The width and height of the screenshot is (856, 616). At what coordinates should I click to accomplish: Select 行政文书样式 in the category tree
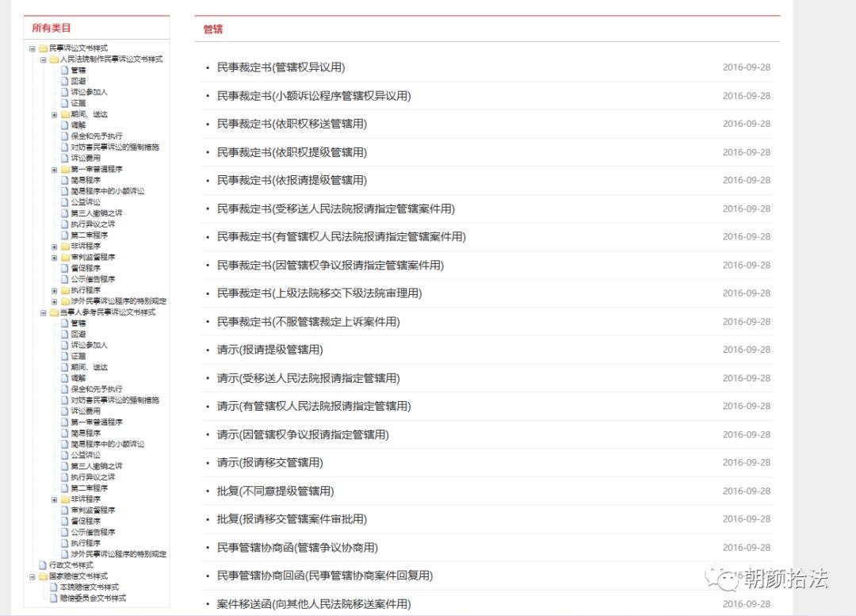click(71, 565)
